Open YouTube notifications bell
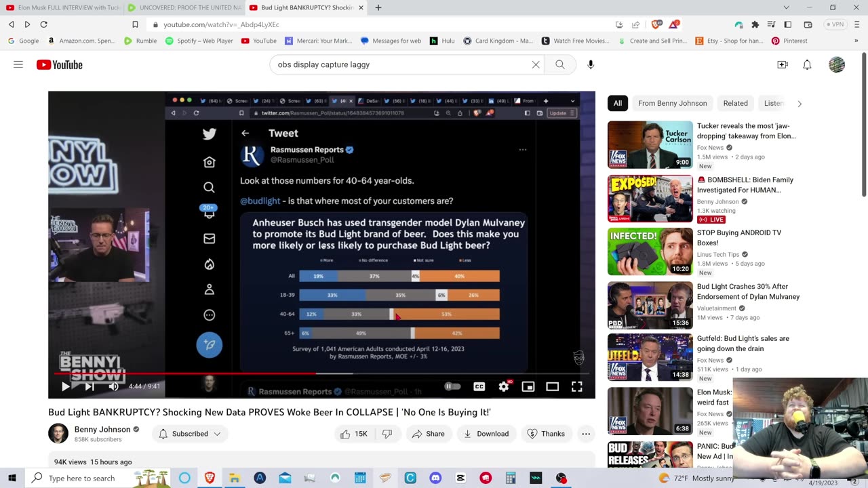 (x=807, y=64)
